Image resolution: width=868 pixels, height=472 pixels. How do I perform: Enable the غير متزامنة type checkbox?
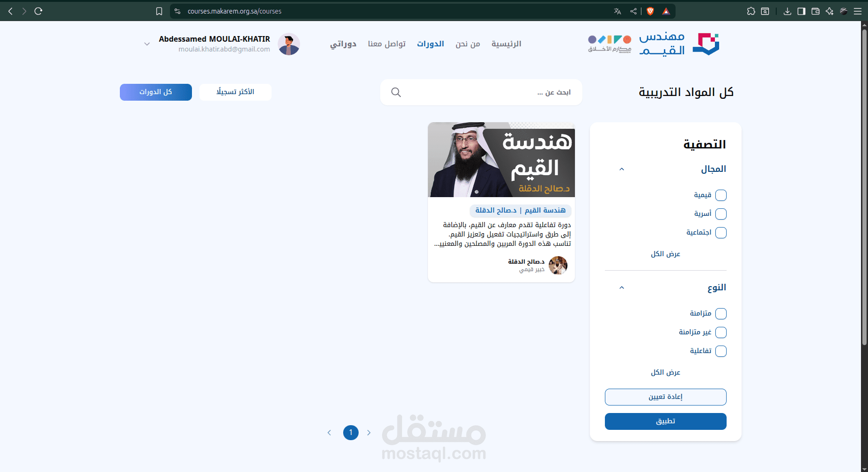tap(721, 332)
